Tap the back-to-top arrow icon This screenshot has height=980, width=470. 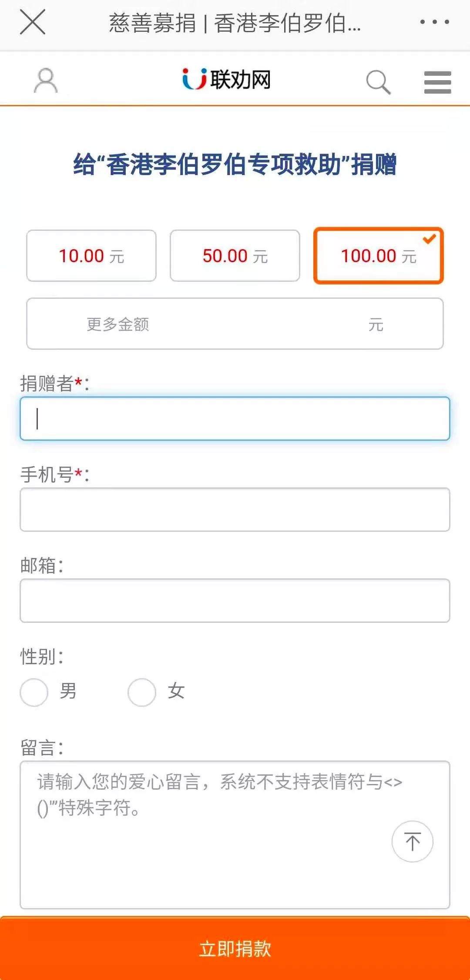pyautogui.click(x=412, y=841)
